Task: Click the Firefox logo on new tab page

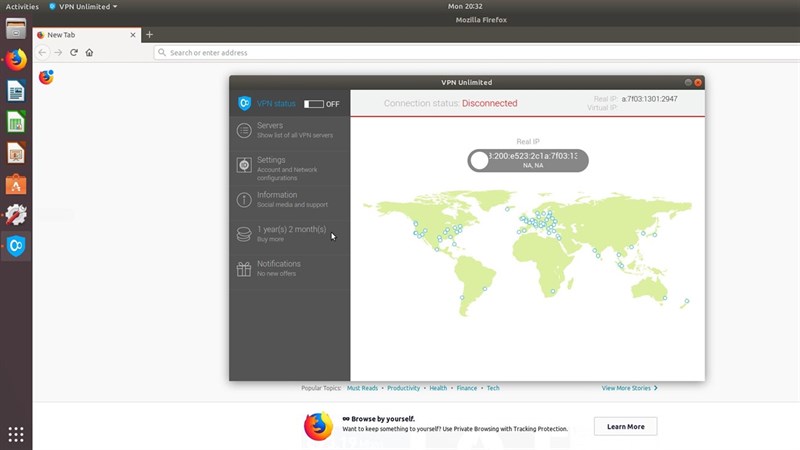Action: coord(46,77)
